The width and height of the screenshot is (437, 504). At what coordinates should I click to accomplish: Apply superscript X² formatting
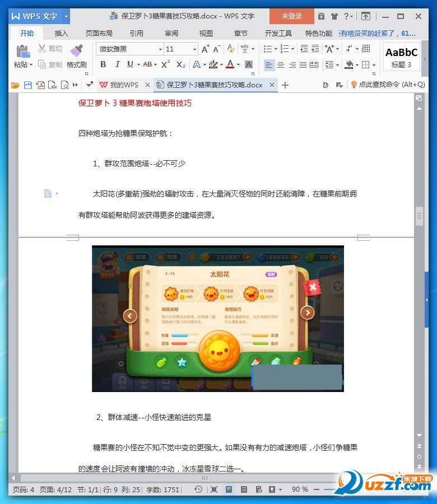click(x=165, y=64)
